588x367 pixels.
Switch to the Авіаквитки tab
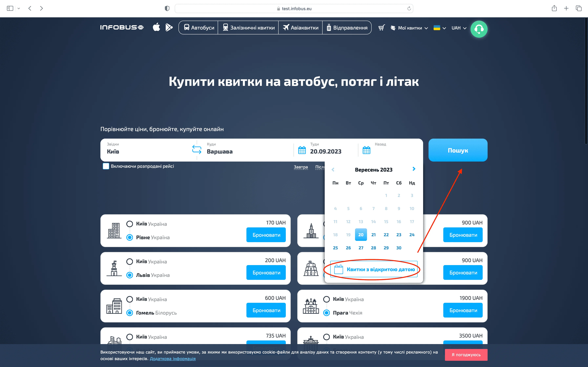300,28
